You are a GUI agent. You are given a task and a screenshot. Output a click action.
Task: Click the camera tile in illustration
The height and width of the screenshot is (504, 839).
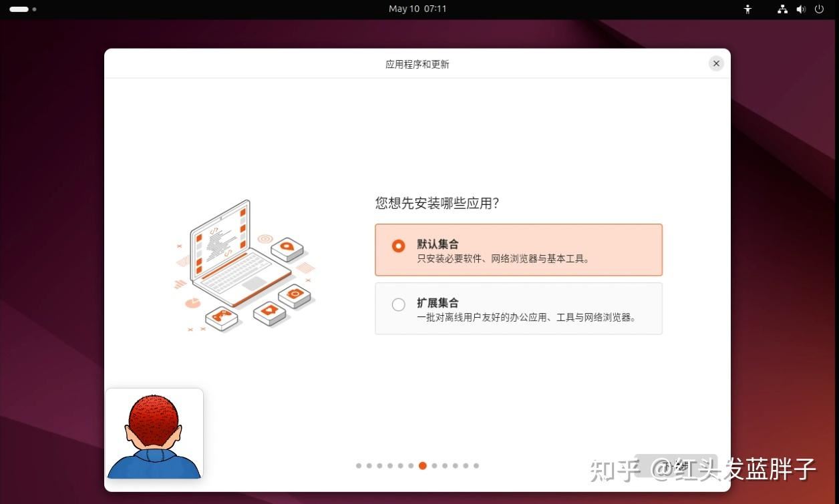295,294
